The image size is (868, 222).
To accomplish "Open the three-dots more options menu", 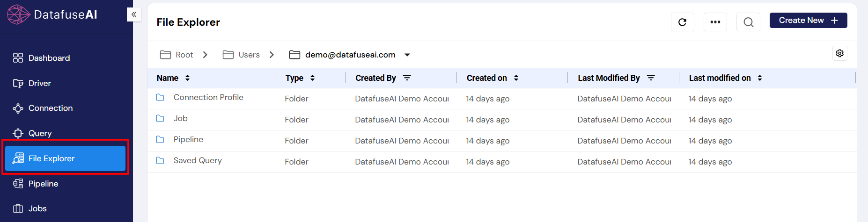I will click(x=715, y=22).
